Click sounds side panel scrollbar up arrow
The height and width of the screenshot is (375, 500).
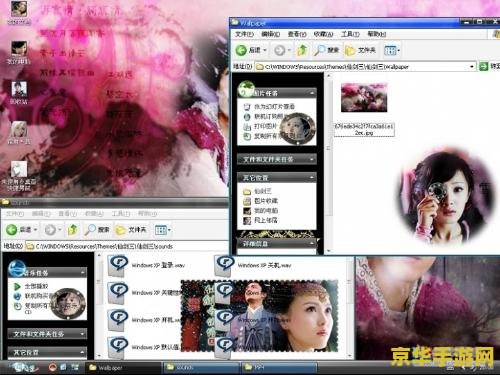pyautogui.click(x=99, y=256)
